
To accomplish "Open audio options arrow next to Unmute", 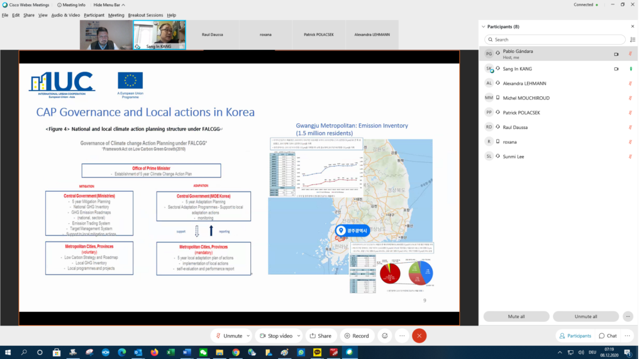I will (x=249, y=336).
